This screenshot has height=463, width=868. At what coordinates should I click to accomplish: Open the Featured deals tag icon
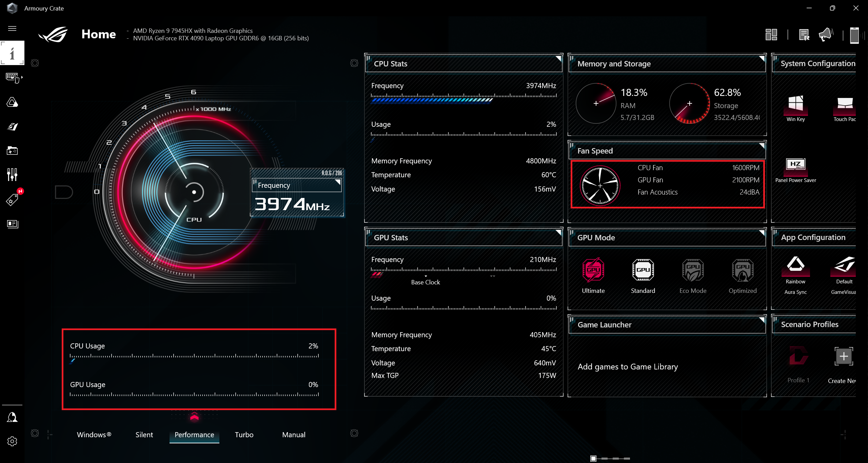pos(12,200)
